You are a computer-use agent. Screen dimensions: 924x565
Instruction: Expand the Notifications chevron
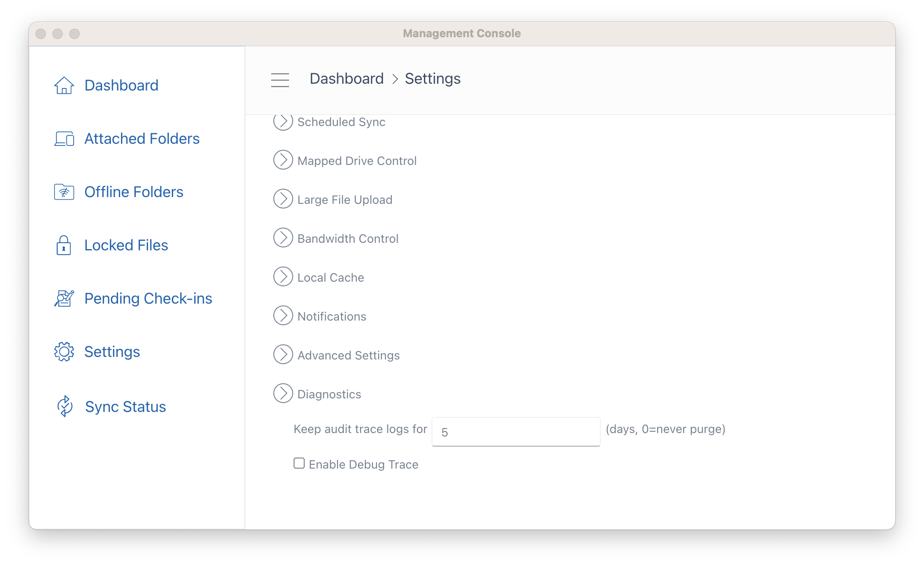tap(283, 315)
